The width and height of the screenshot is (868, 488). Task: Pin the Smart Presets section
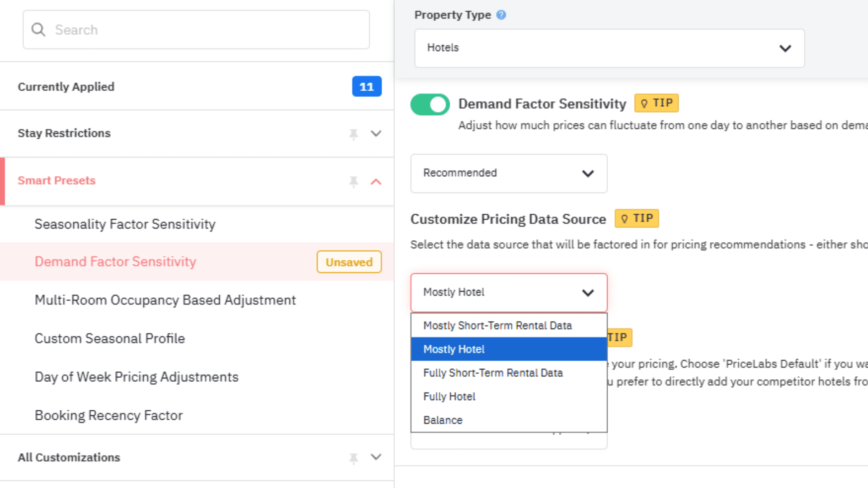354,181
